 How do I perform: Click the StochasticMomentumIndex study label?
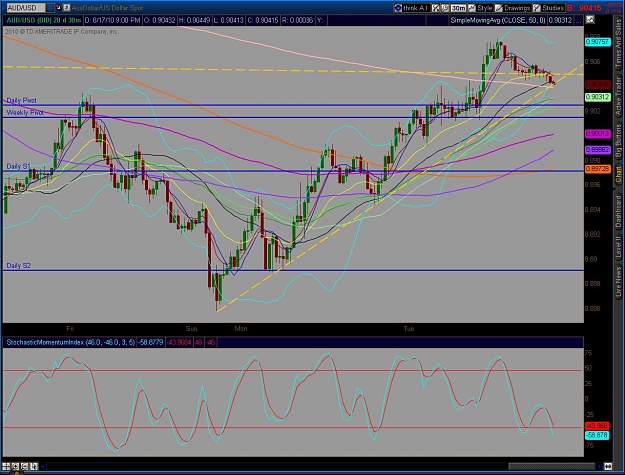(x=70, y=342)
